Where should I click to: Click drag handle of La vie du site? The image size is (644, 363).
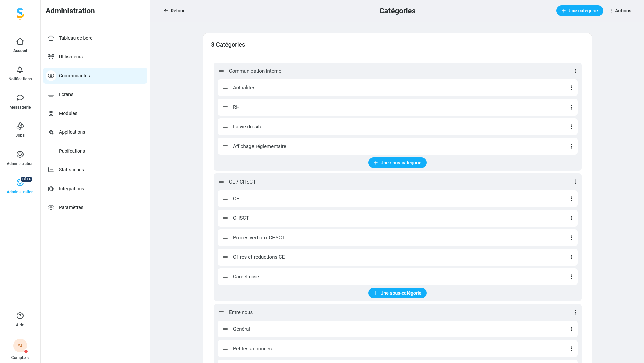point(225,127)
